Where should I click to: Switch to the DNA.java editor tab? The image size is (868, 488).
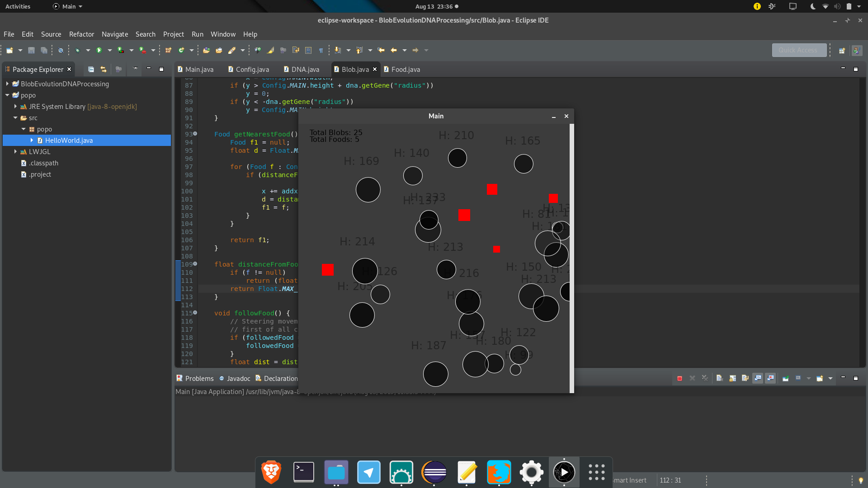303,69
